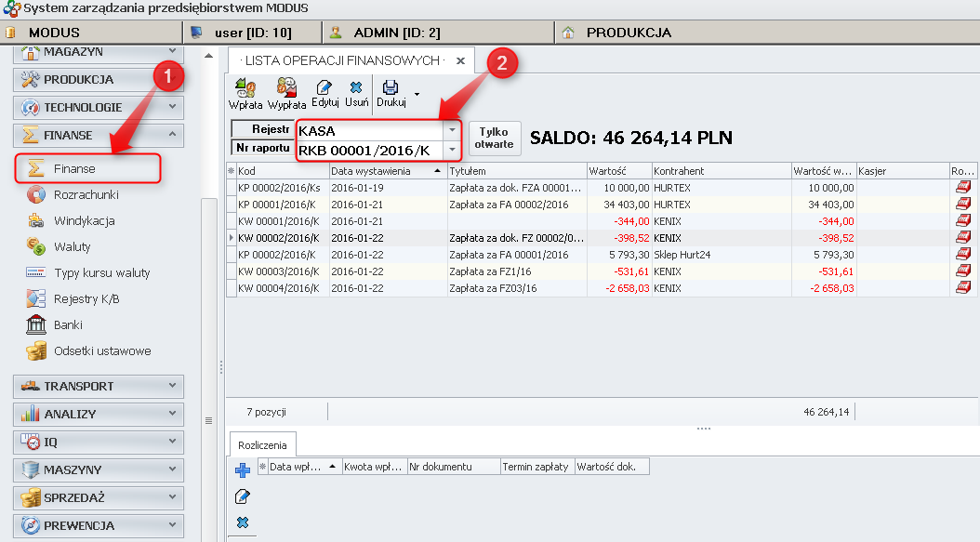This screenshot has width=980, height=542.
Task: Click red book icon in KW 00003/2016/K row
Action: [964, 271]
